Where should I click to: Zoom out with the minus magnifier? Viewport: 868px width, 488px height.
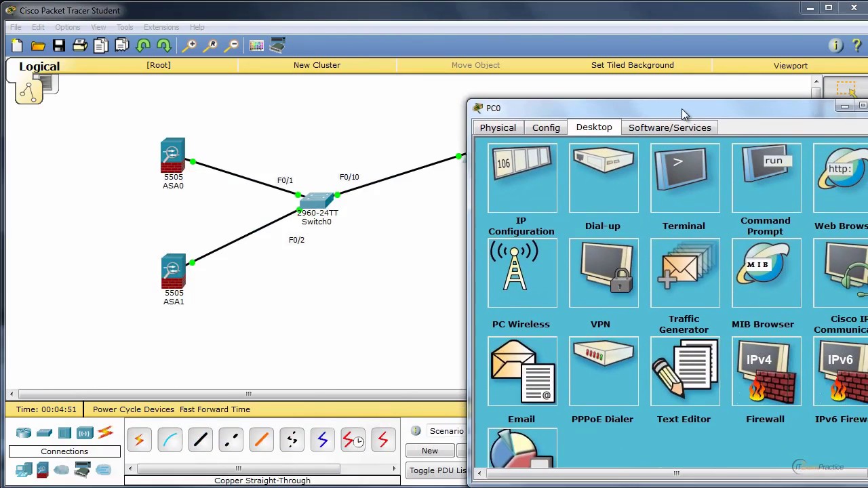232,45
